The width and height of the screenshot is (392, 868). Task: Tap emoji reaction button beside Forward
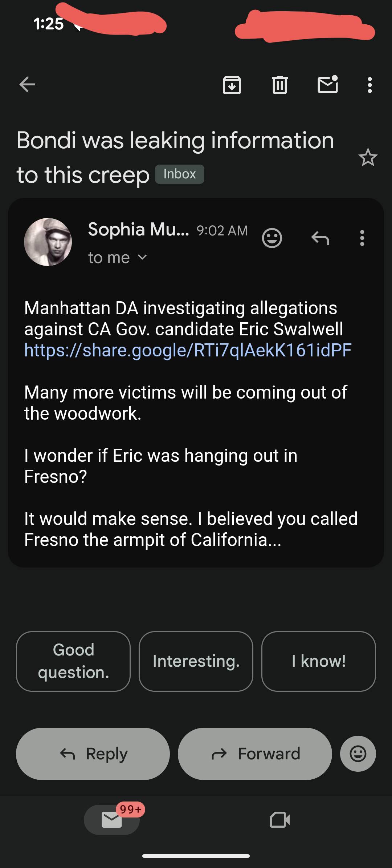358,754
